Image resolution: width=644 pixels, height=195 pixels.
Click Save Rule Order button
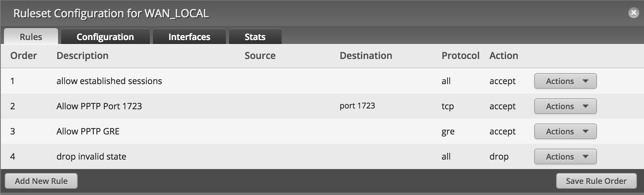pos(596,181)
